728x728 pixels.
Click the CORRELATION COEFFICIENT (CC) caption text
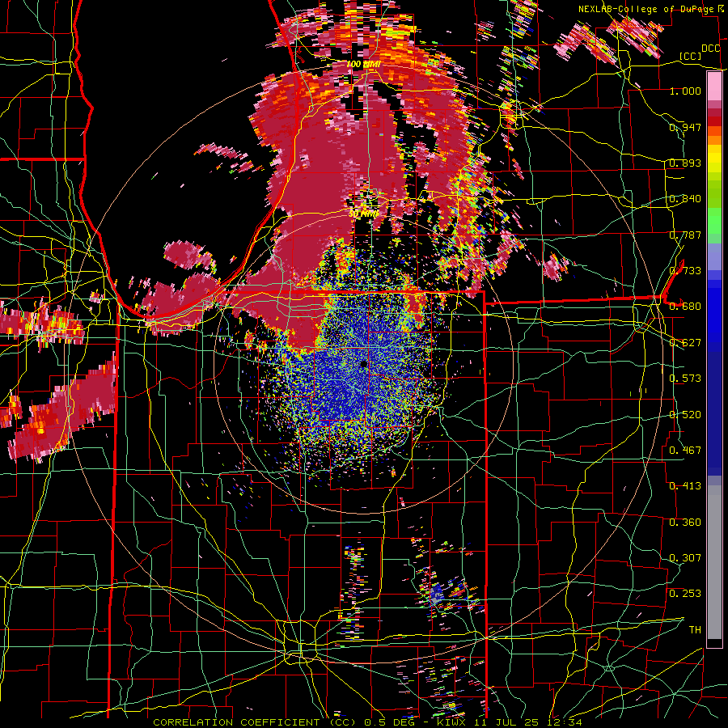click(255, 722)
